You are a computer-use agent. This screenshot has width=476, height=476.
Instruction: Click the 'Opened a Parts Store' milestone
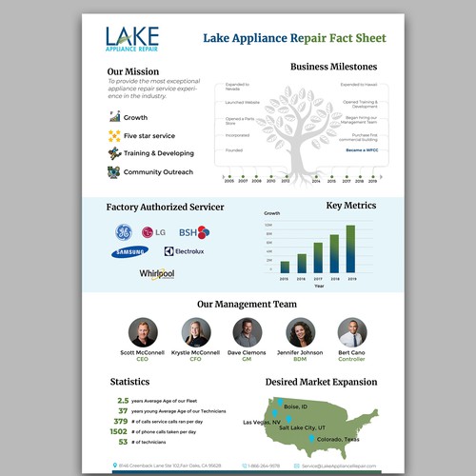pyautogui.click(x=240, y=121)
